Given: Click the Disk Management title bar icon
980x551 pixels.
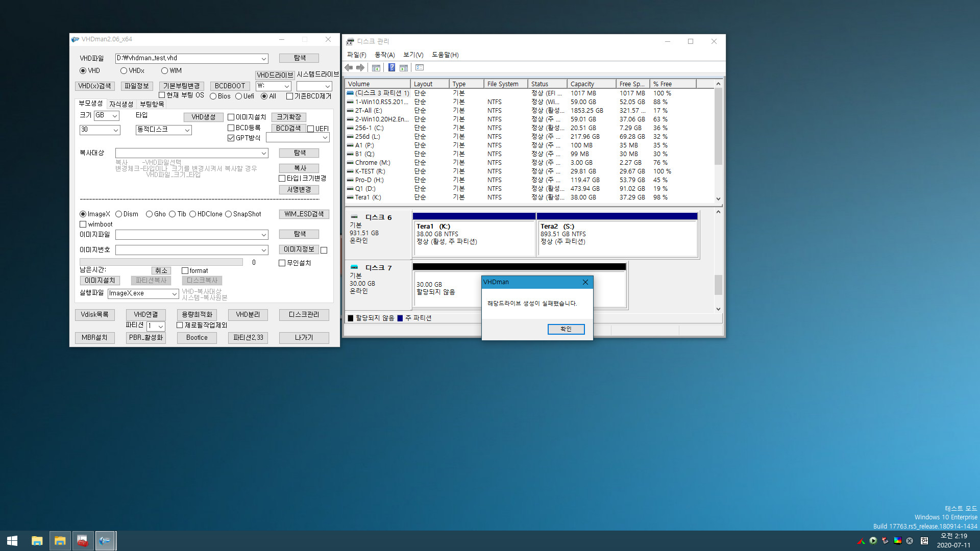Looking at the screenshot, I should pyautogui.click(x=350, y=41).
